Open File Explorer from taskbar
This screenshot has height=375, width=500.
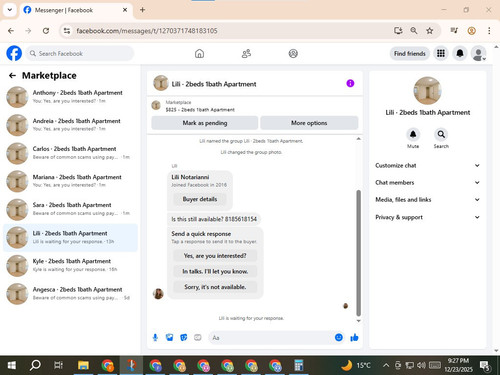coord(83,365)
